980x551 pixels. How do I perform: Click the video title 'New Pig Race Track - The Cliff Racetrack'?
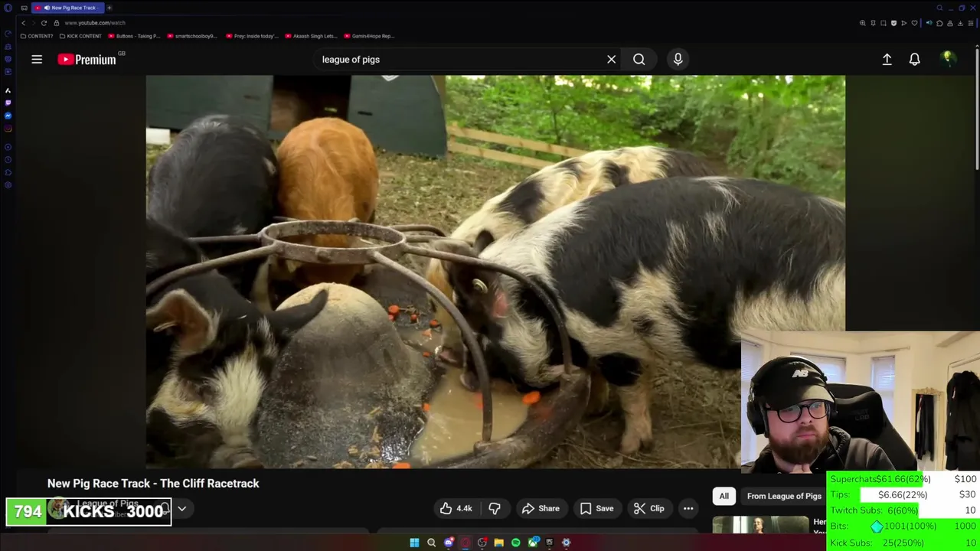point(153,484)
